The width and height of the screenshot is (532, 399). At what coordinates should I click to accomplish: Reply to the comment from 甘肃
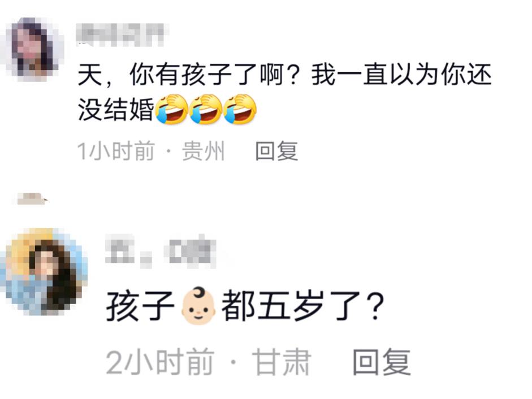382,362
